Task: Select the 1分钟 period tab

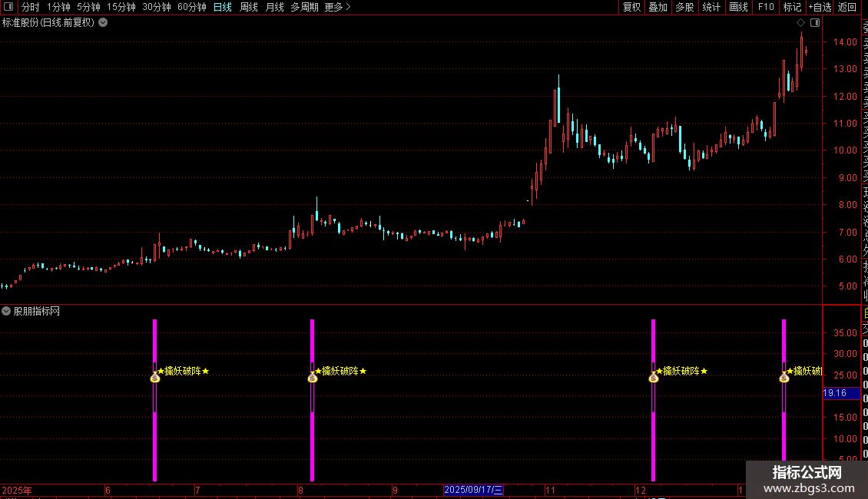Action: pyautogui.click(x=58, y=7)
